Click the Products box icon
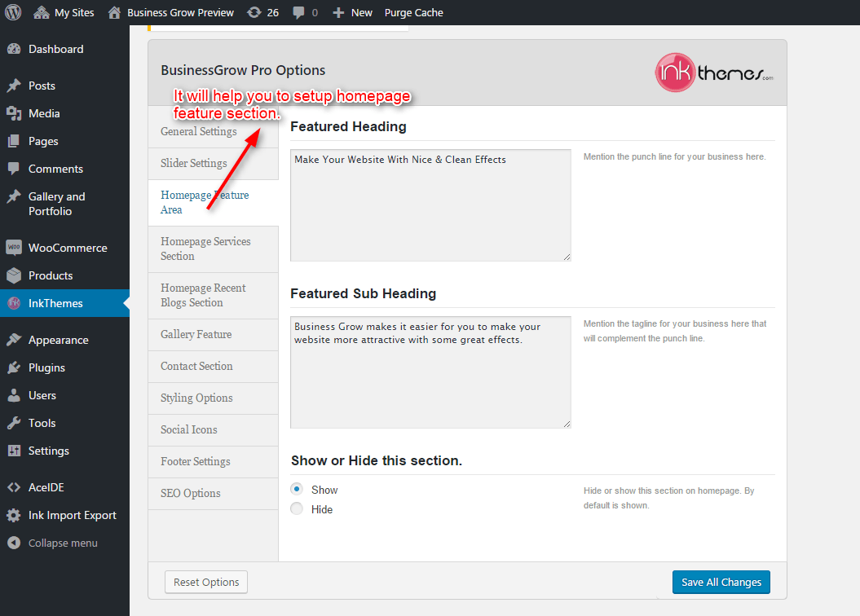The width and height of the screenshot is (860, 616). [x=14, y=275]
